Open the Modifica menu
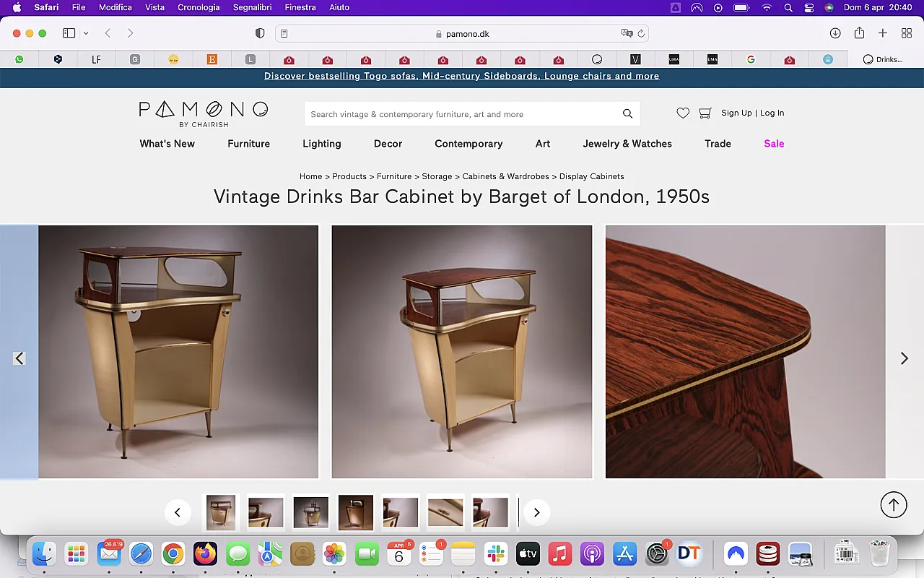This screenshot has height=578, width=924. tap(115, 7)
